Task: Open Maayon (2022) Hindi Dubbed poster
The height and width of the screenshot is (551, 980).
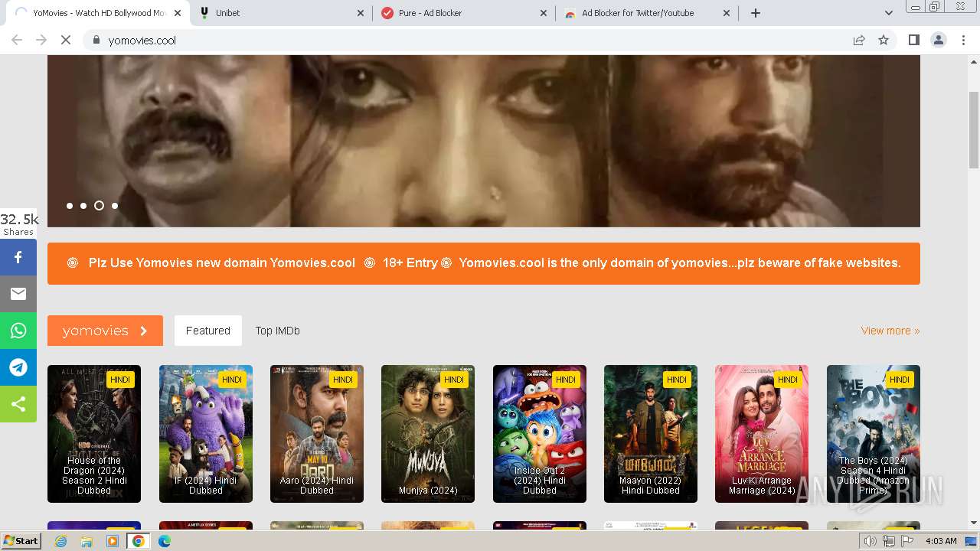Action: pyautogui.click(x=651, y=434)
